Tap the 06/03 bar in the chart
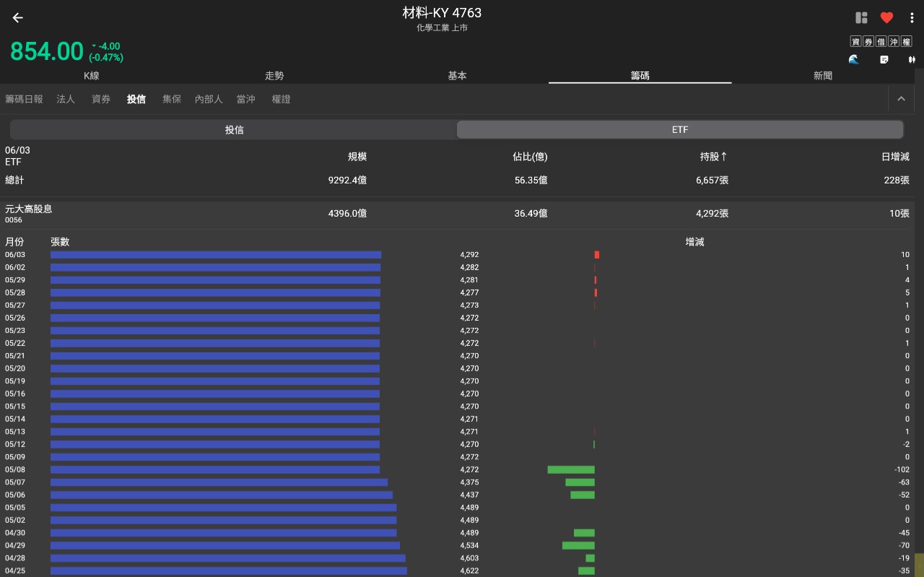This screenshot has height=577, width=924. [214, 254]
